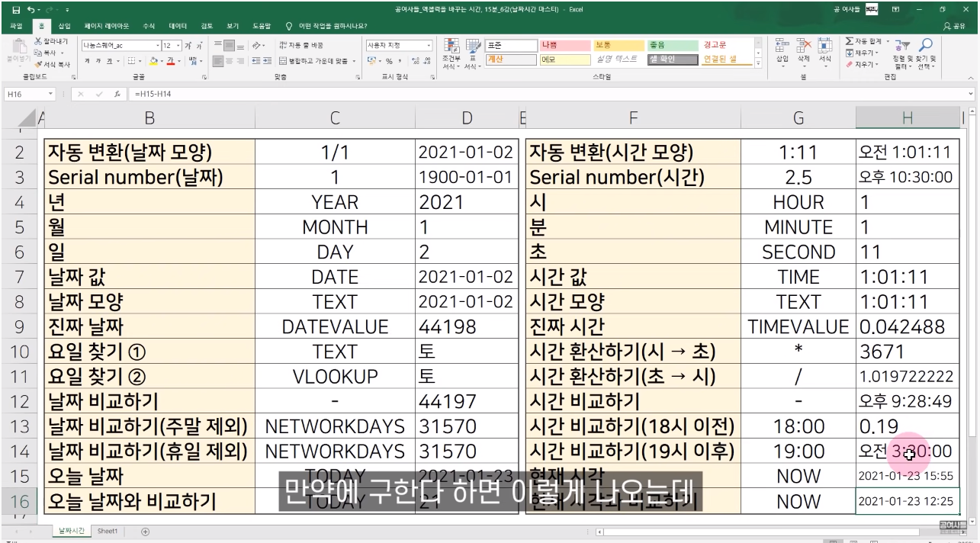980x543 pixels.
Task: Toggle underline formatting
Action: click(108, 61)
